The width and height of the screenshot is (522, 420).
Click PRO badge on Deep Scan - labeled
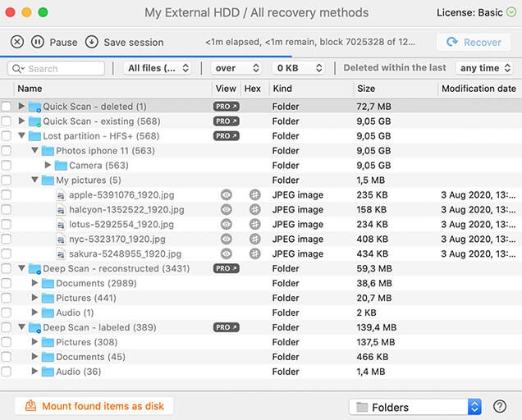226,327
